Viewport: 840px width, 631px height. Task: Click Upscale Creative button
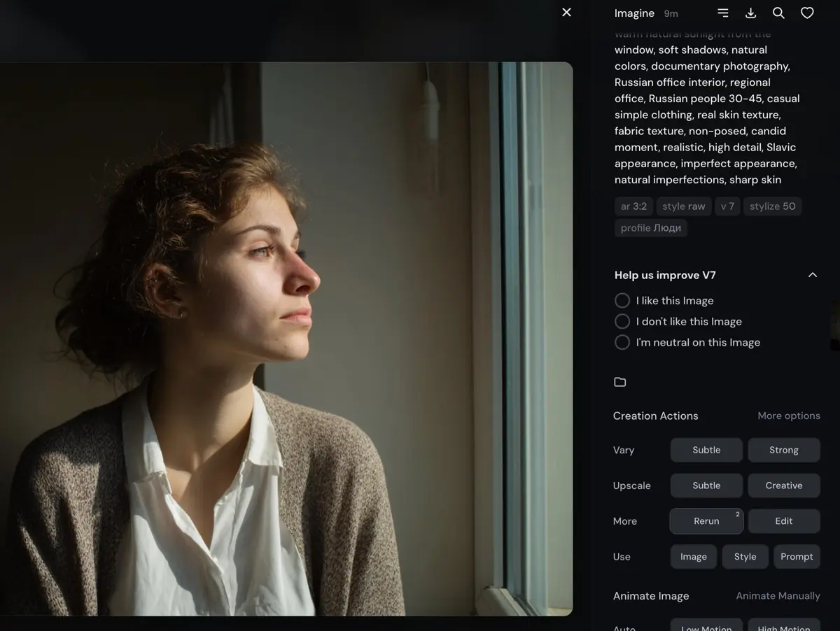[783, 485]
